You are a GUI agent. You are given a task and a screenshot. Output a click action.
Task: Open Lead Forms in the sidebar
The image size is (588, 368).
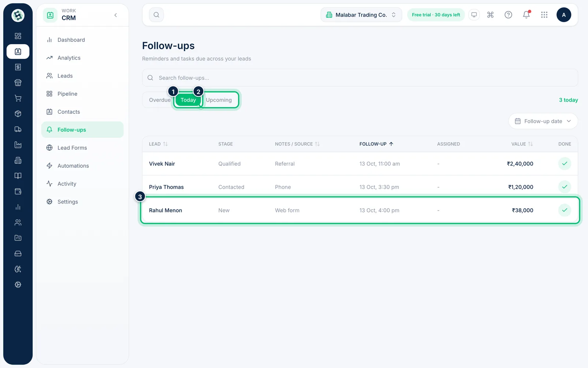point(82,148)
